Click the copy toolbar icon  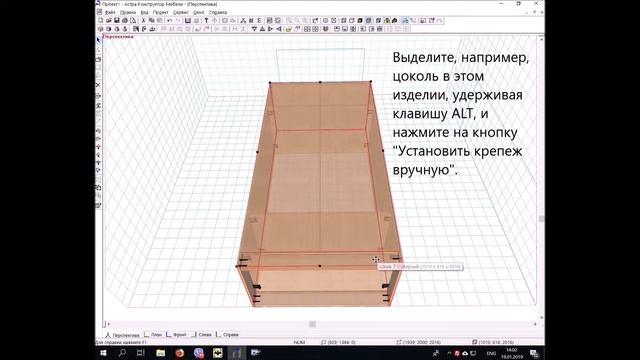point(151,20)
